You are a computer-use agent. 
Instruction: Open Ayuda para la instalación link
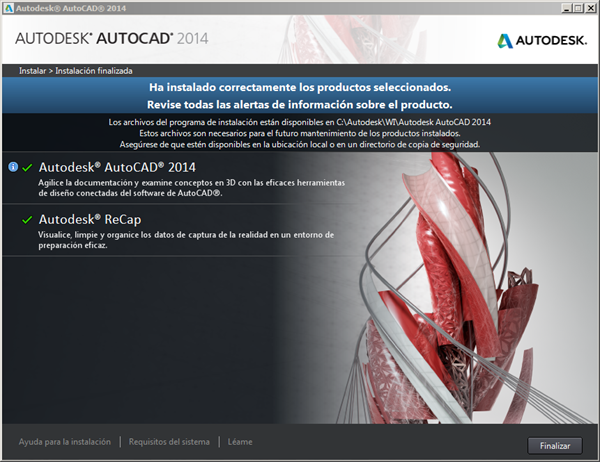(65, 442)
